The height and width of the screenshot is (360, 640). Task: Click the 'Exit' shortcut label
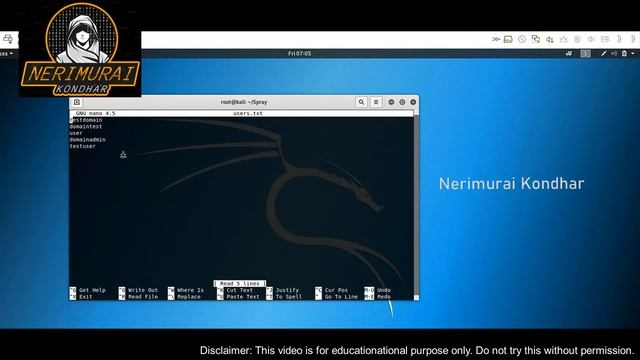[86, 297]
